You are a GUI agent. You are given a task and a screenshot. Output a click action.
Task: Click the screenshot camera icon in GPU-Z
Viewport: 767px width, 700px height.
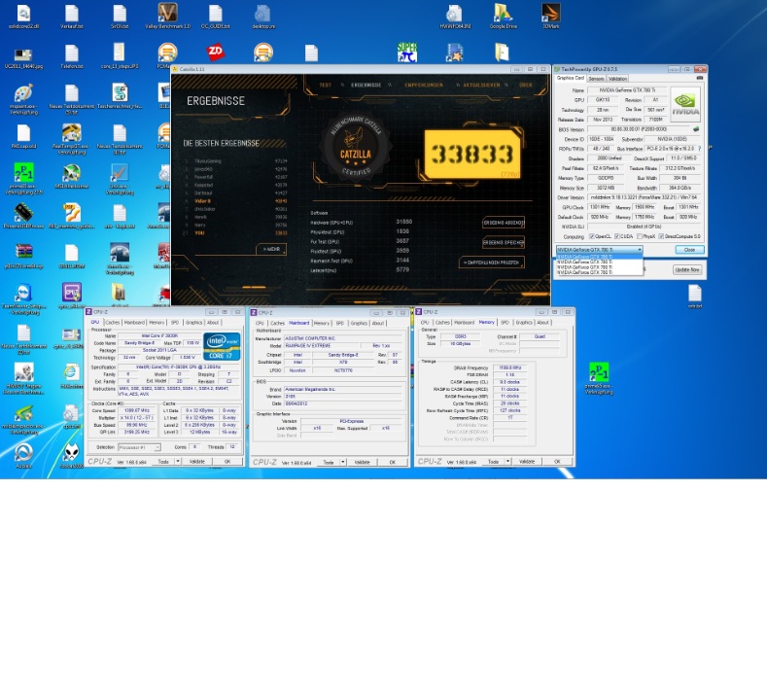tap(700, 78)
